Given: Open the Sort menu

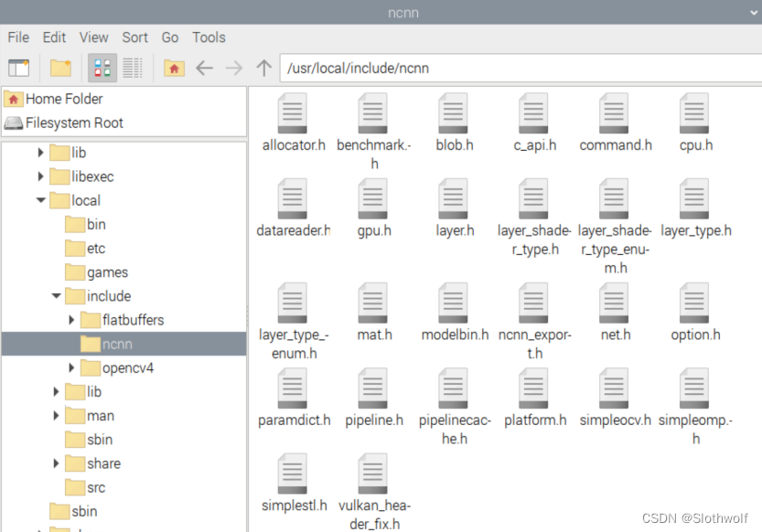Looking at the screenshot, I should coord(135,37).
